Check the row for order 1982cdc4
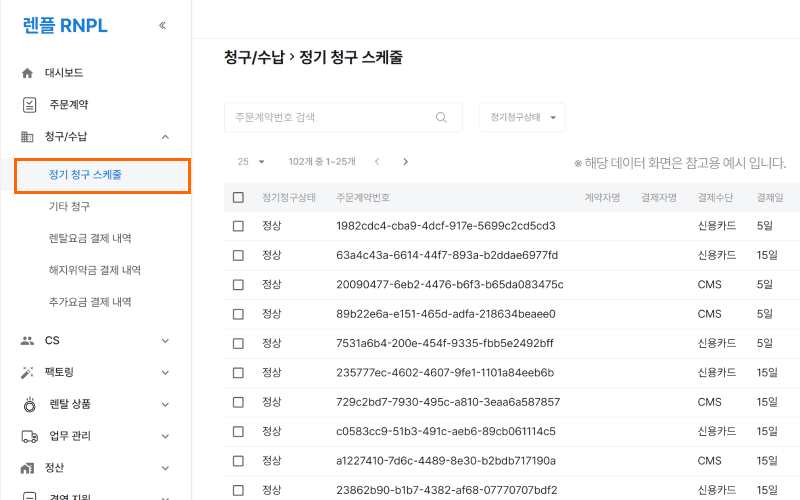800x500 pixels. click(238, 226)
